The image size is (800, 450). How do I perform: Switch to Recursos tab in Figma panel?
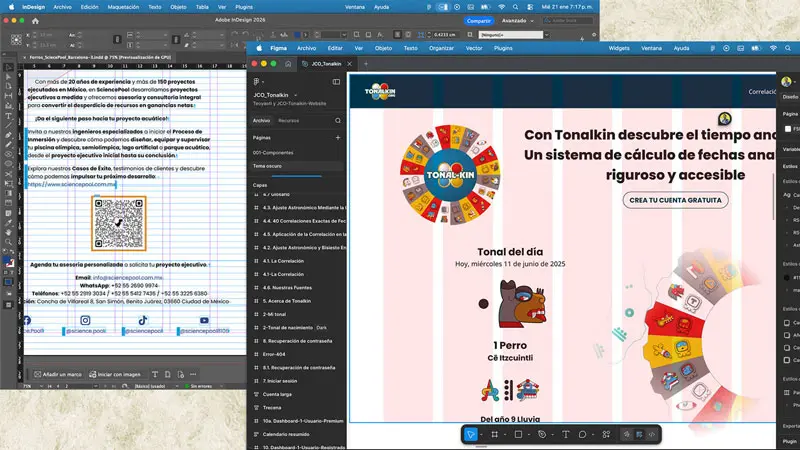point(289,121)
